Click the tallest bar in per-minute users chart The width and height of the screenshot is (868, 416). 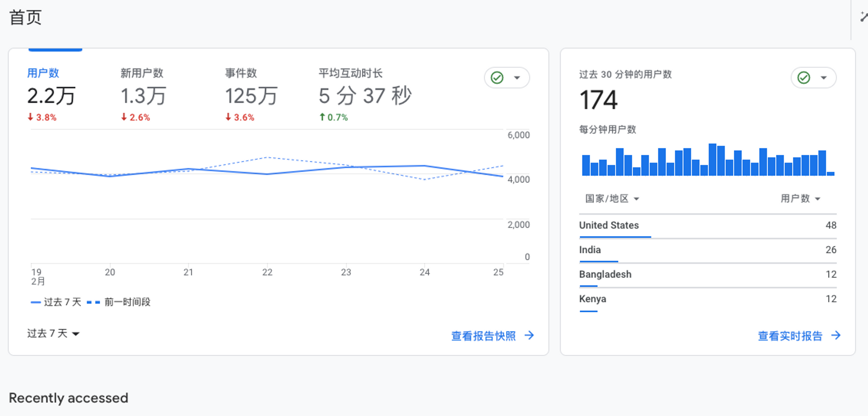pos(713,159)
